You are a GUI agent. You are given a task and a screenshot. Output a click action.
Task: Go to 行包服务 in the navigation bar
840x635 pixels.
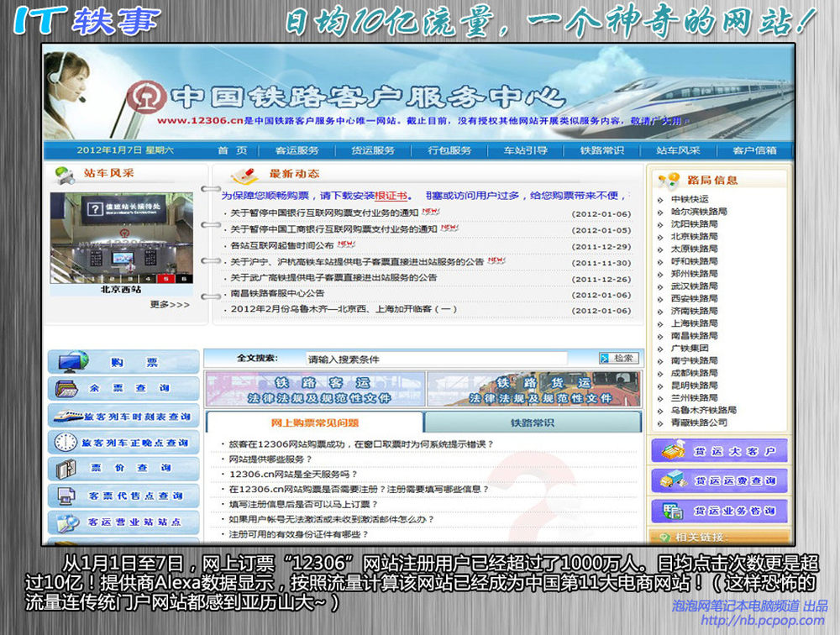(449, 150)
